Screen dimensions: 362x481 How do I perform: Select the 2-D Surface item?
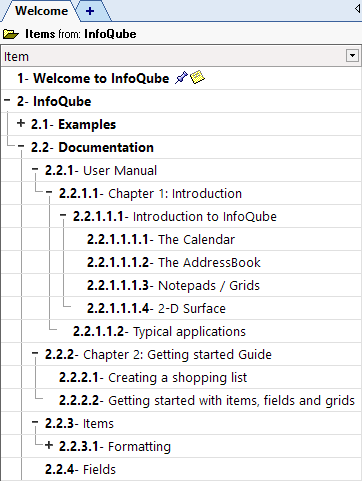click(192, 309)
